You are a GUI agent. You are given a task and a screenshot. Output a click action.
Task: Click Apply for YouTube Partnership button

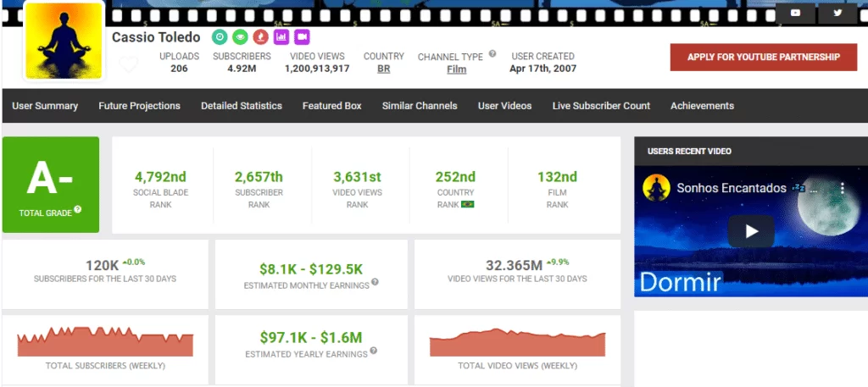click(764, 57)
